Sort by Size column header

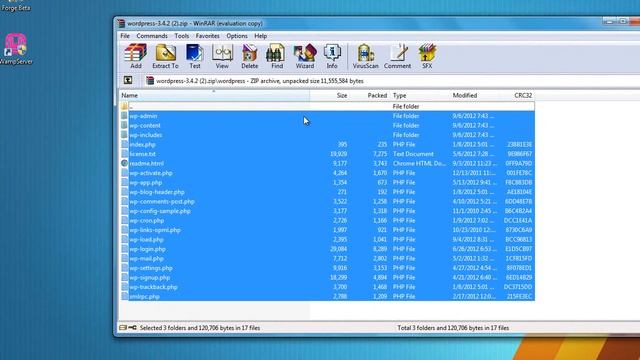[x=329, y=95]
